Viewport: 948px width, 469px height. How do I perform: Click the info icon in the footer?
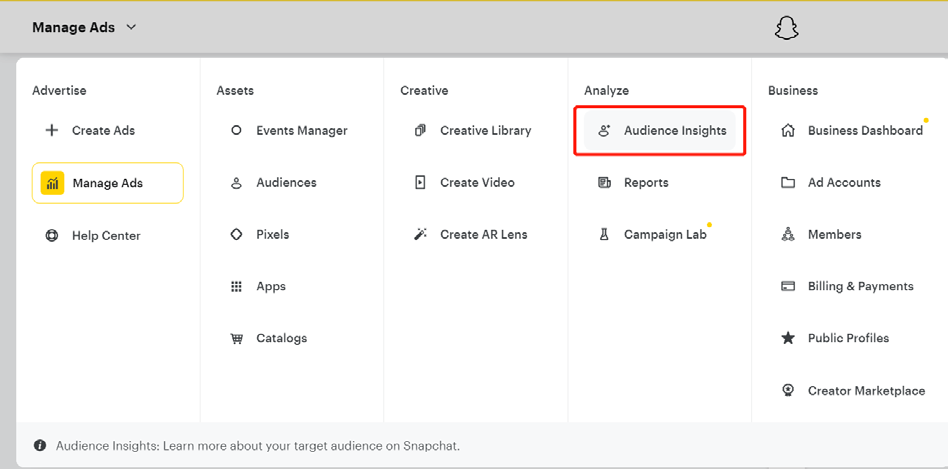[x=40, y=446]
